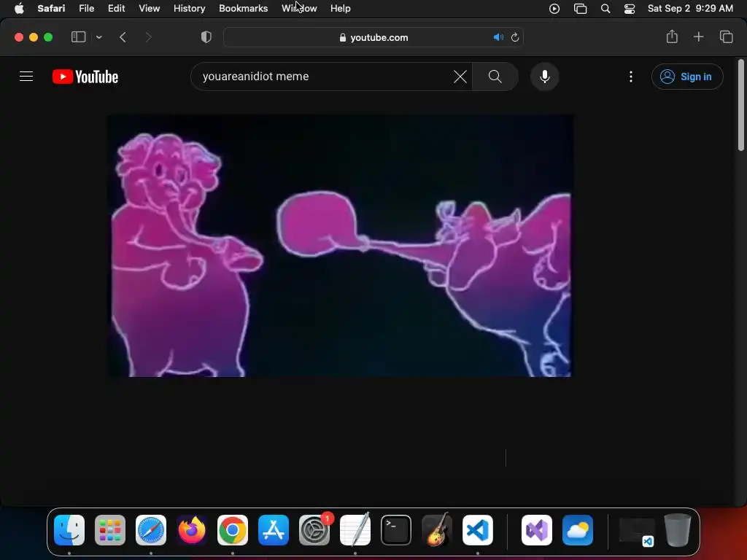Share this page from Safari
The width and height of the screenshot is (747, 560).
672,36
